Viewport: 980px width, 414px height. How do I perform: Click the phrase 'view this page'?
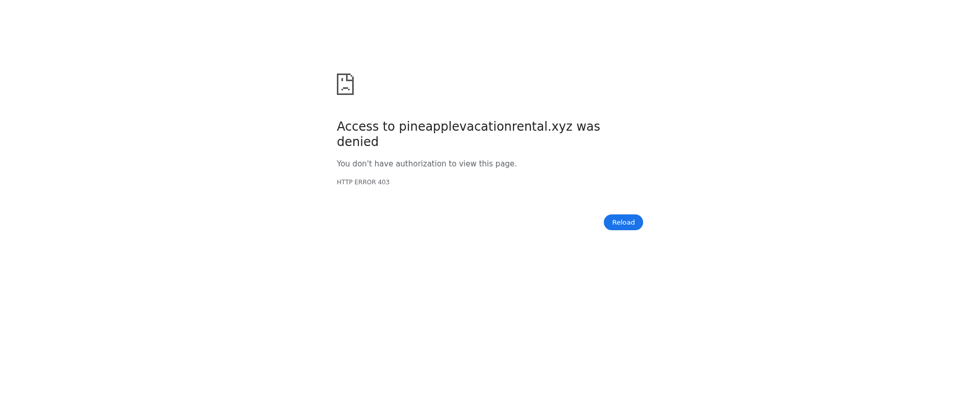[487, 164]
